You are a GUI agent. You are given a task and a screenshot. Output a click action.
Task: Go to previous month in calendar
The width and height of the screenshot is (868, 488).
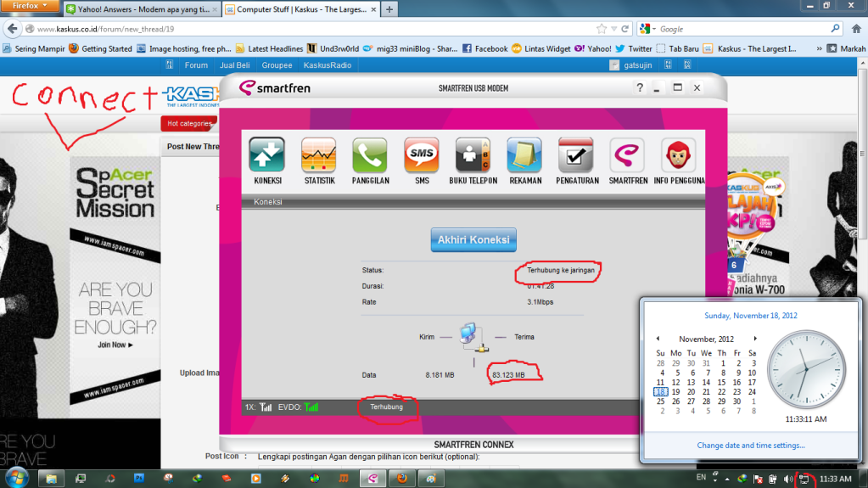coord(658,339)
